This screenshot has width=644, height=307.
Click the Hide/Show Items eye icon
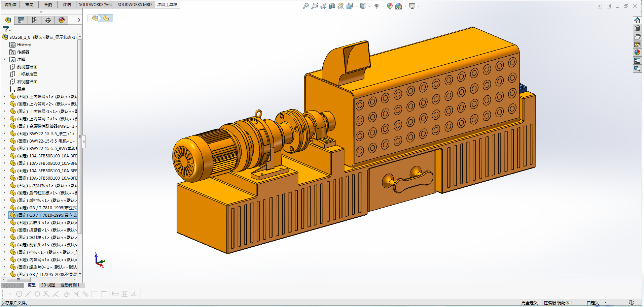[x=377, y=6]
